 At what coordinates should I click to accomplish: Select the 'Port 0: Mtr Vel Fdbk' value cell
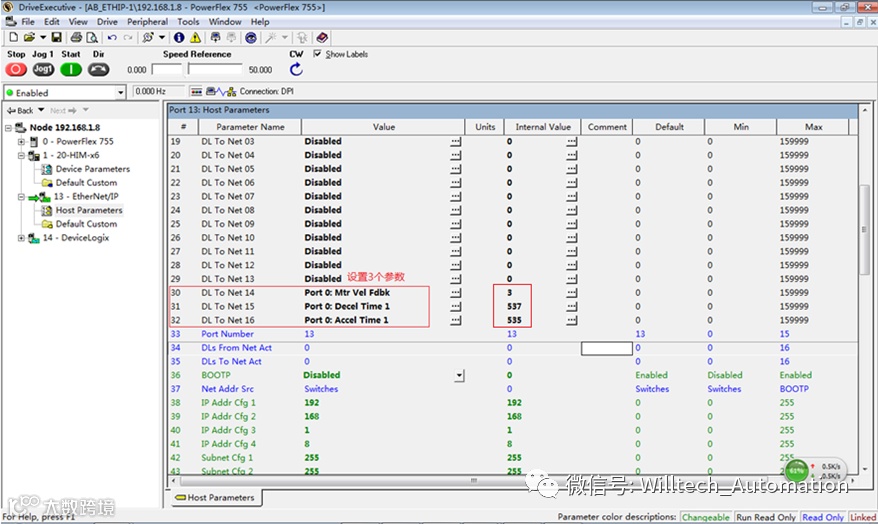click(x=347, y=293)
